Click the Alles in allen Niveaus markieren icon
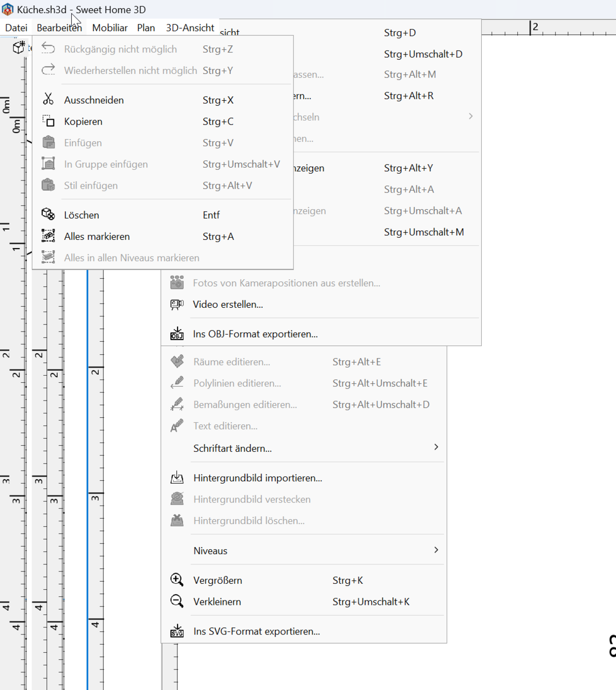The height and width of the screenshot is (690, 616). point(49,257)
